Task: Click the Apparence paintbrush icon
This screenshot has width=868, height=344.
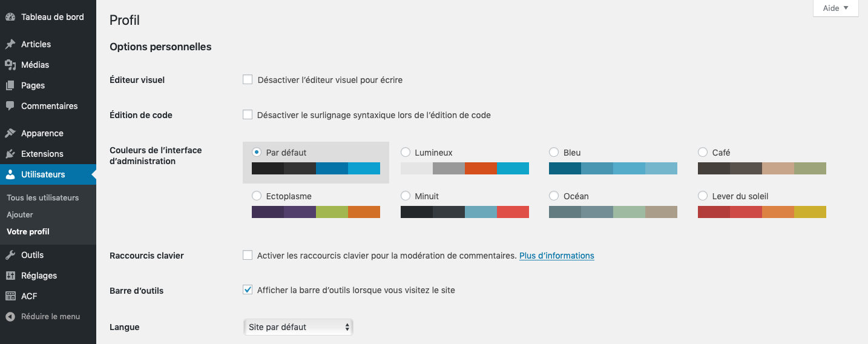Action: (x=10, y=133)
